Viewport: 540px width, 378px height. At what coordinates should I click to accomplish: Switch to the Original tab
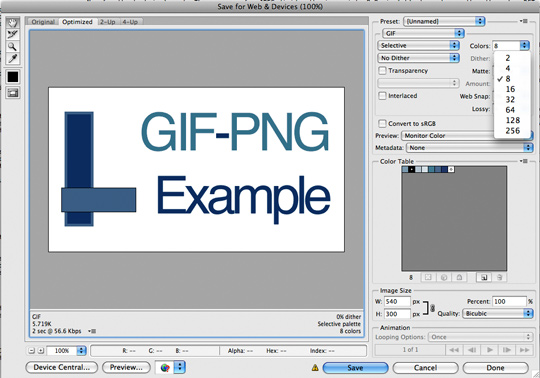(43, 22)
